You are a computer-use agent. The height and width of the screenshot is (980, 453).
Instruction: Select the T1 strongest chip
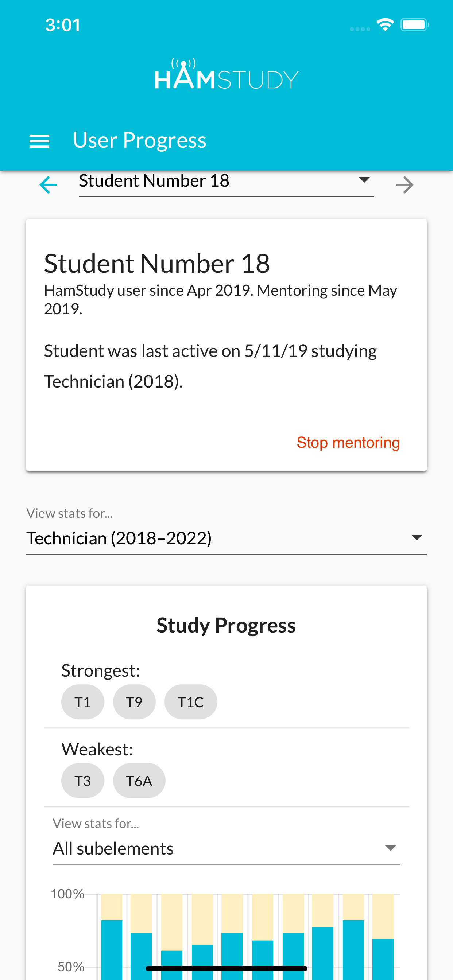coord(82,702)
